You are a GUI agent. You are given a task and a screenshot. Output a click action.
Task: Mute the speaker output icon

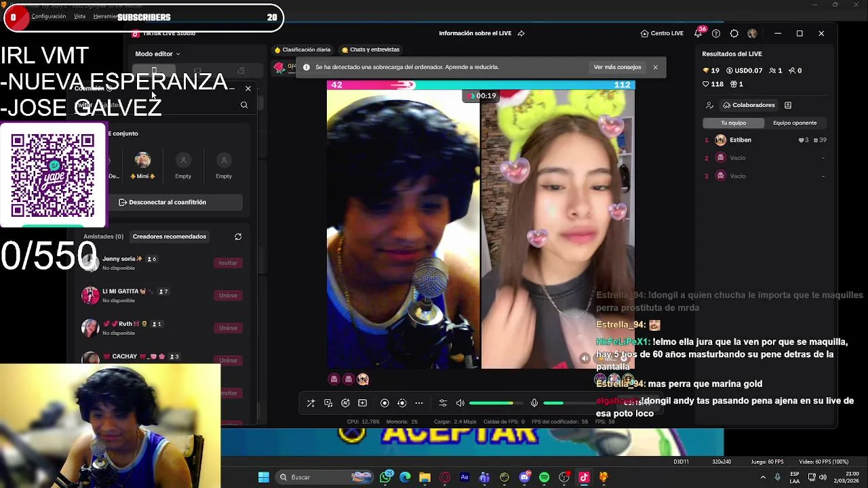click(460, 403)
